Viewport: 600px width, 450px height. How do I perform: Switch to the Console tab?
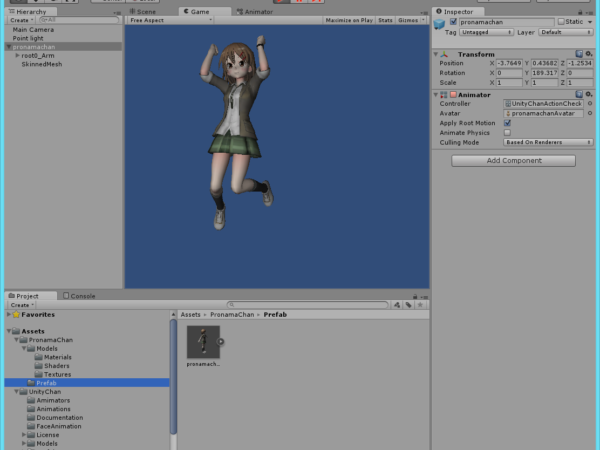pyautogui.click(x=79, y=296)
